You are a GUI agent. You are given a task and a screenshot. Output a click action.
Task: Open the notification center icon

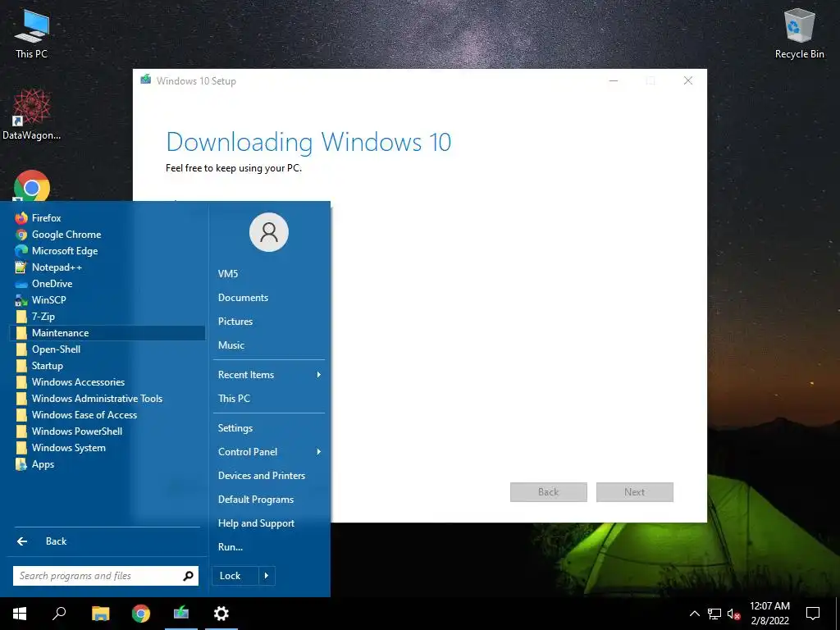813,614
